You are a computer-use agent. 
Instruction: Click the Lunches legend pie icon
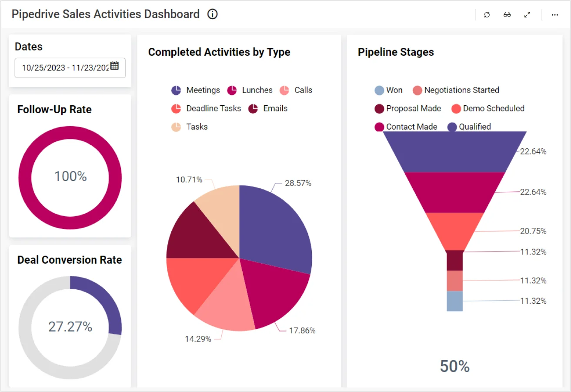click(232, 90)
